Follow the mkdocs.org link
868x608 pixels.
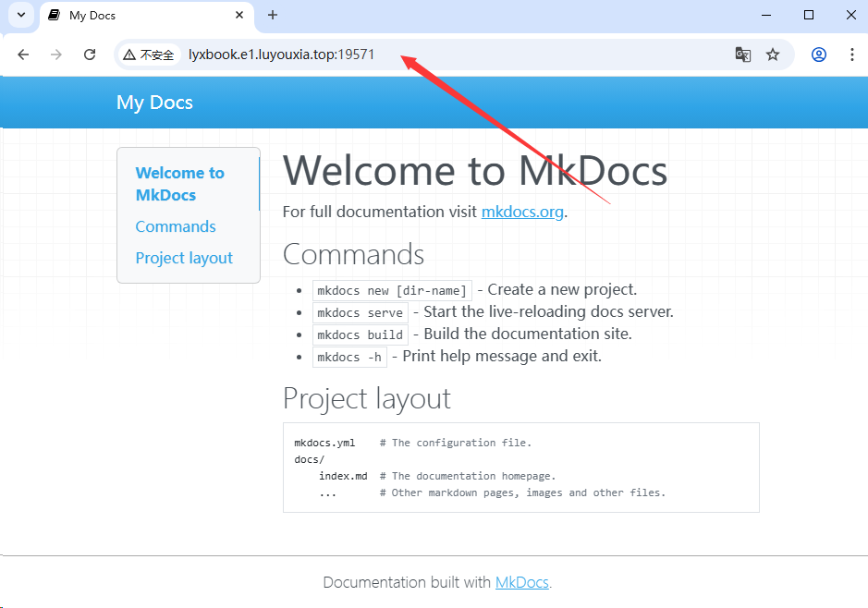point(522,212)
